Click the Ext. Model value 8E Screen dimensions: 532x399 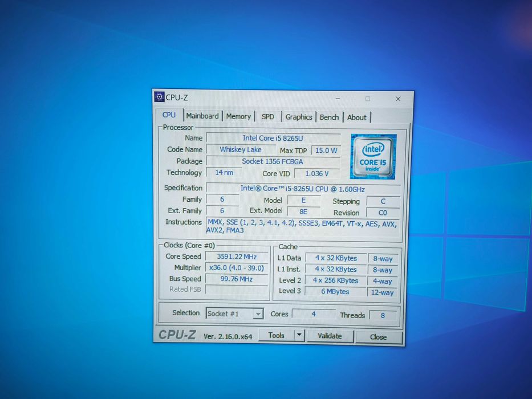click(303, 211)
